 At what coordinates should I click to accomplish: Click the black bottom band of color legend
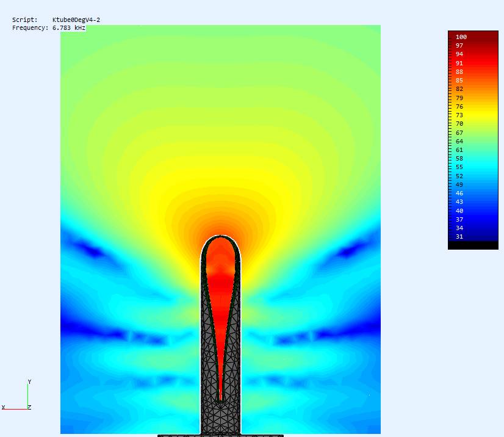[473, 245]
